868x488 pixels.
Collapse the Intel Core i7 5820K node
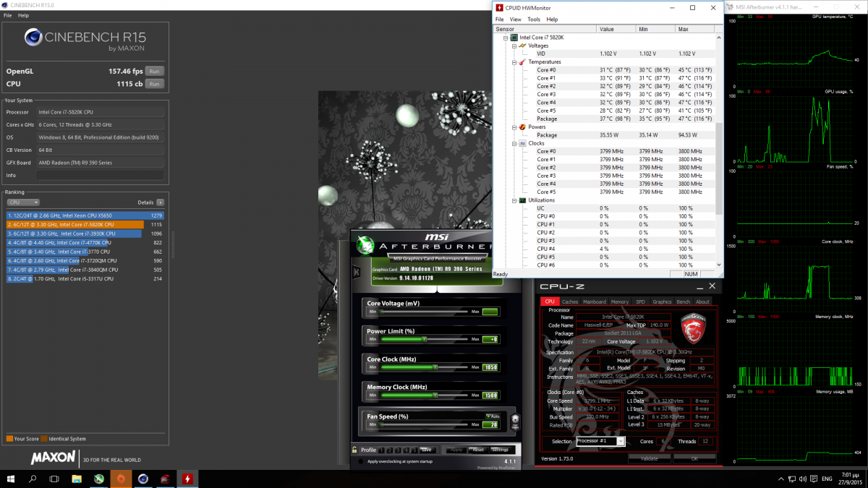point(506,37)
